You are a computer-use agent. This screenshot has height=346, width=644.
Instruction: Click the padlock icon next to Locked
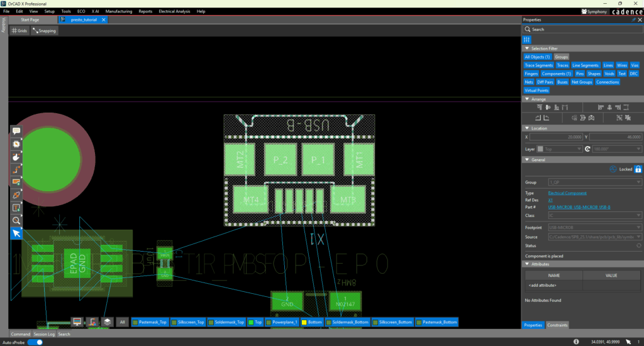click(638, 169)
